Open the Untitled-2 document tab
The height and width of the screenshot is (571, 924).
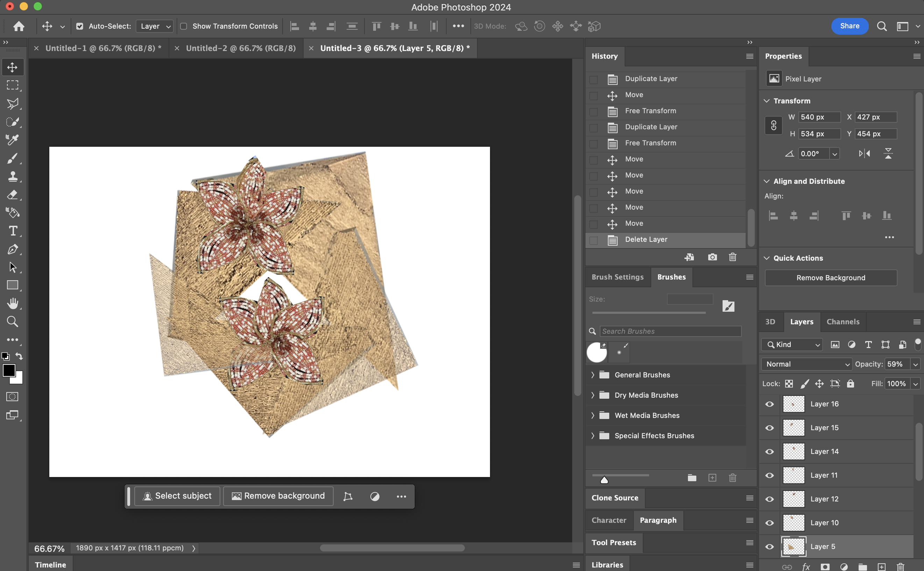click(x=241, y=48)
